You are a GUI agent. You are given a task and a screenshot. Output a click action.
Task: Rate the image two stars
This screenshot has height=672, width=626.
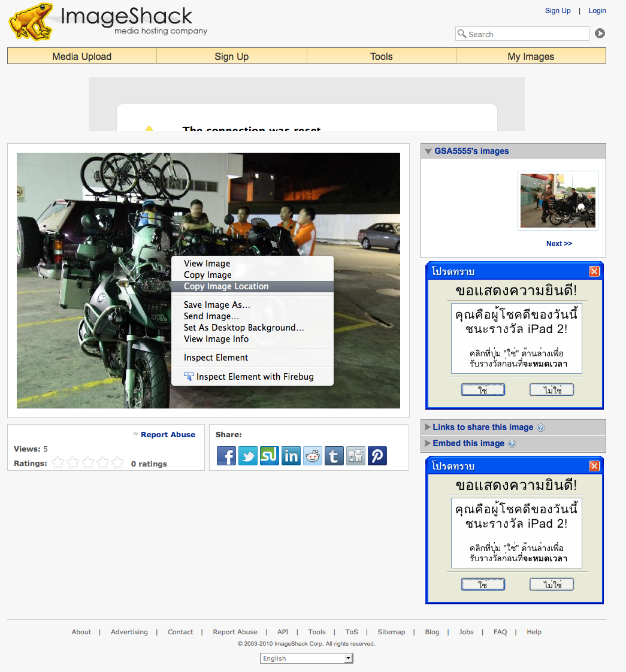click(x=73, y=462)
